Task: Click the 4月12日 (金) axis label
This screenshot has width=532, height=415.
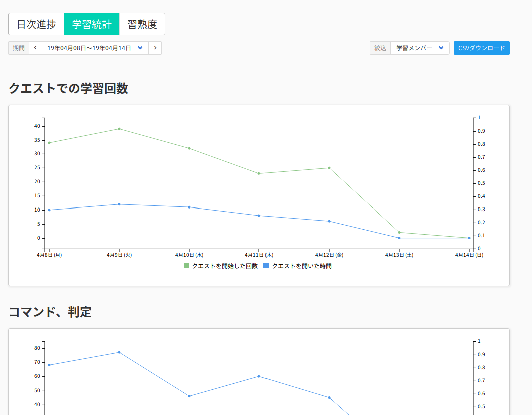Action: [x=329, y=255]
